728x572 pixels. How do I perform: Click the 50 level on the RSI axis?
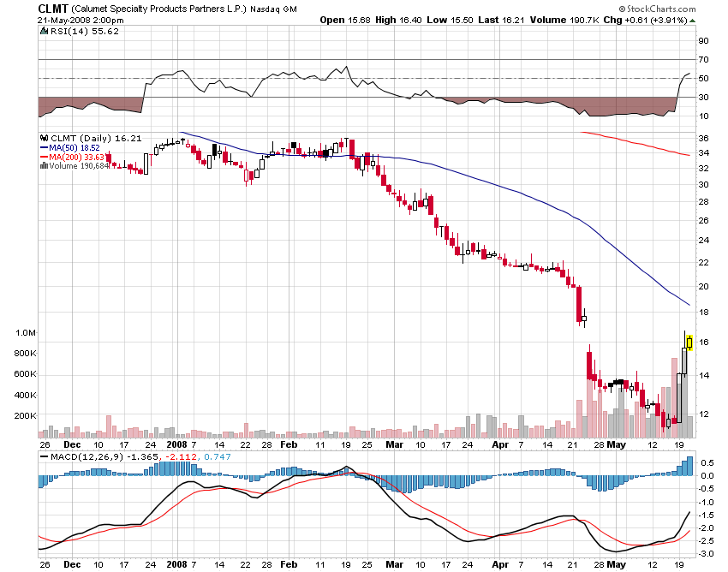coord(703,79)
